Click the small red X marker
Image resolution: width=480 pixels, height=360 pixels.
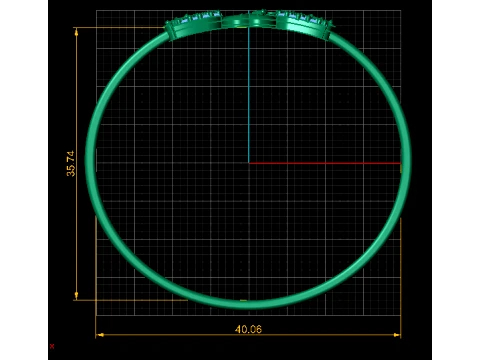pyautogui.click(x=52, y=346)
